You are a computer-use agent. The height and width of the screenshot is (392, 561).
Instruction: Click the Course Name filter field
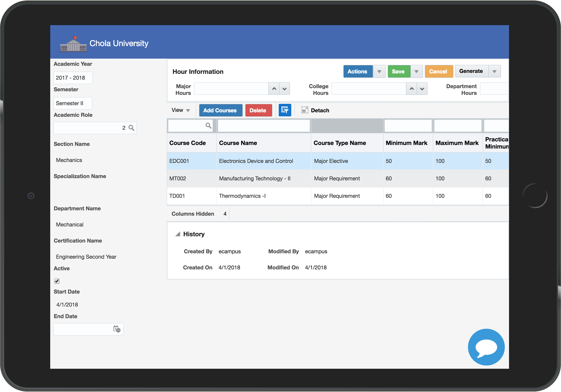(264, 126)
